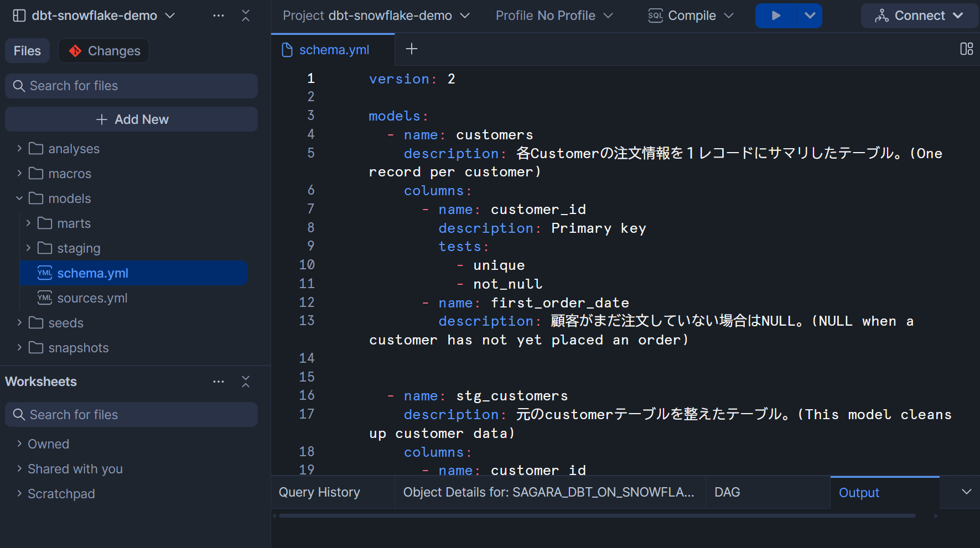Open the run options dropdown arrow
The width and height of the screenshot is (980, 548).
[x=810, y=15]
